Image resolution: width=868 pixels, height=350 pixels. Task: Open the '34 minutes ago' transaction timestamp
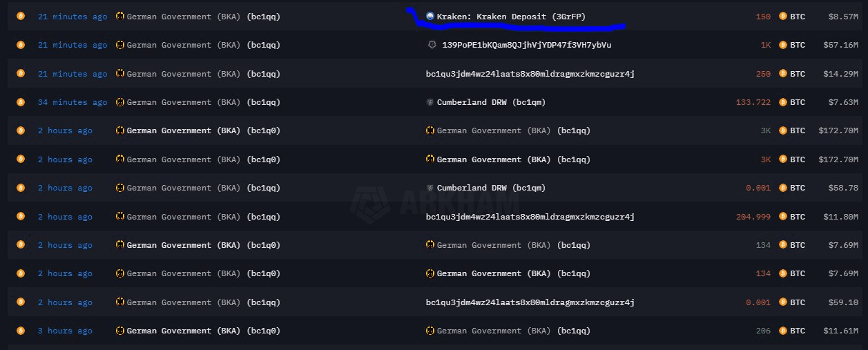[x=73, y=102]
